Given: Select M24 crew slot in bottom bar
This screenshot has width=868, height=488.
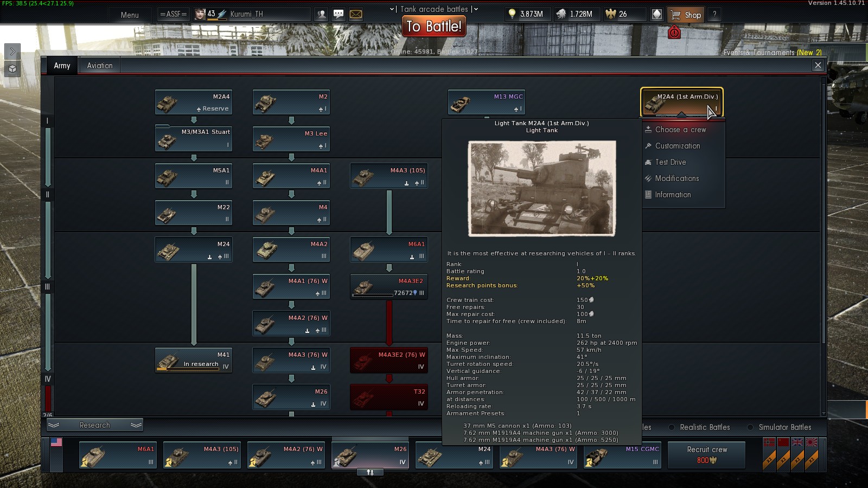Looking at the screenshot, I should [x=454, y=454].
